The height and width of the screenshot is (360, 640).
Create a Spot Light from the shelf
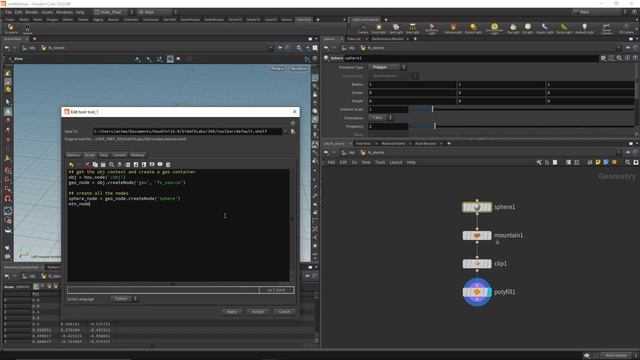396,29
